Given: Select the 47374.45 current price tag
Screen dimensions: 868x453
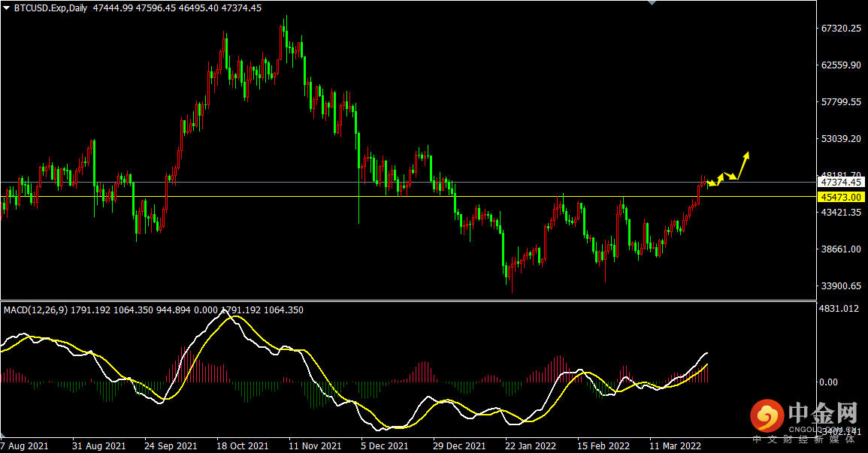Looking at the screenshot, I should pos(840,182).
